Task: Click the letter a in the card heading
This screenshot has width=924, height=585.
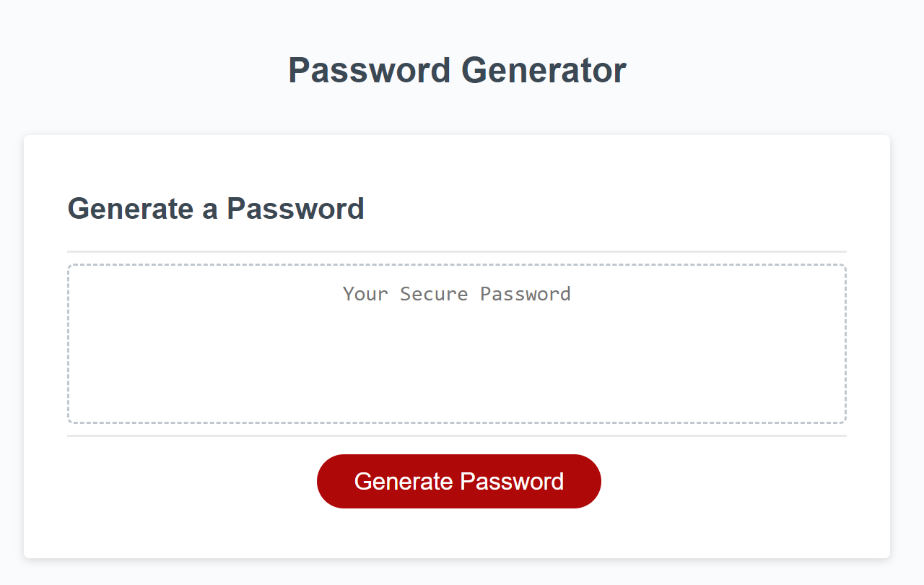Action: [210, 209]
